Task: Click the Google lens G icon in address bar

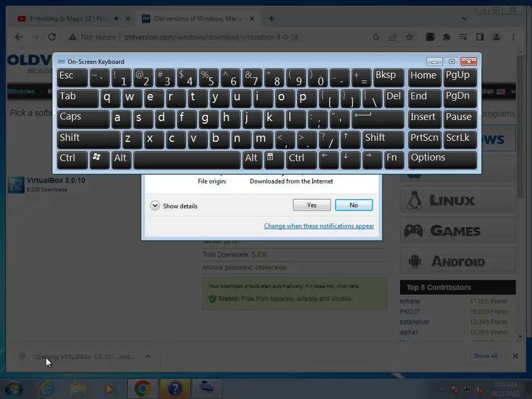Action: click(x=376, y=37)
